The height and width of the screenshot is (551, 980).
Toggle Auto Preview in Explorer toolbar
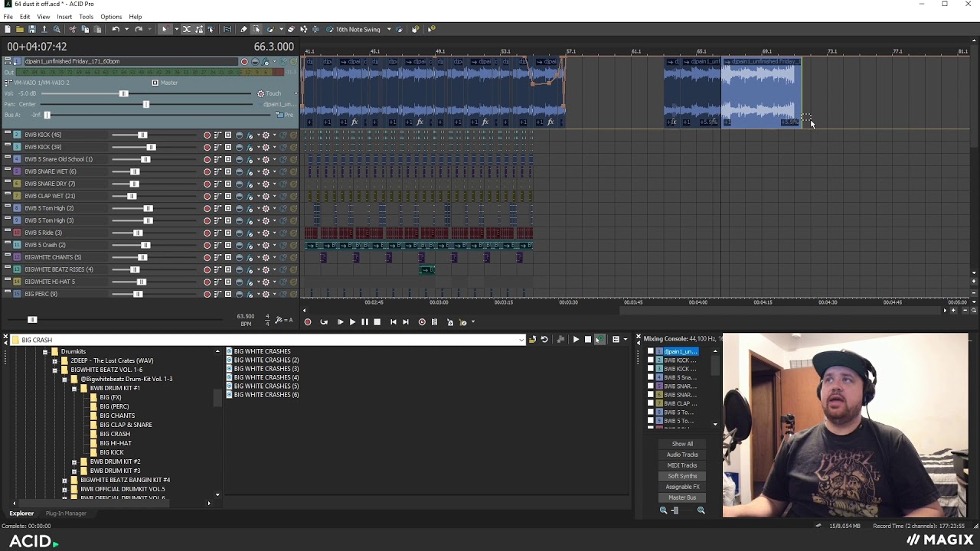599,340
